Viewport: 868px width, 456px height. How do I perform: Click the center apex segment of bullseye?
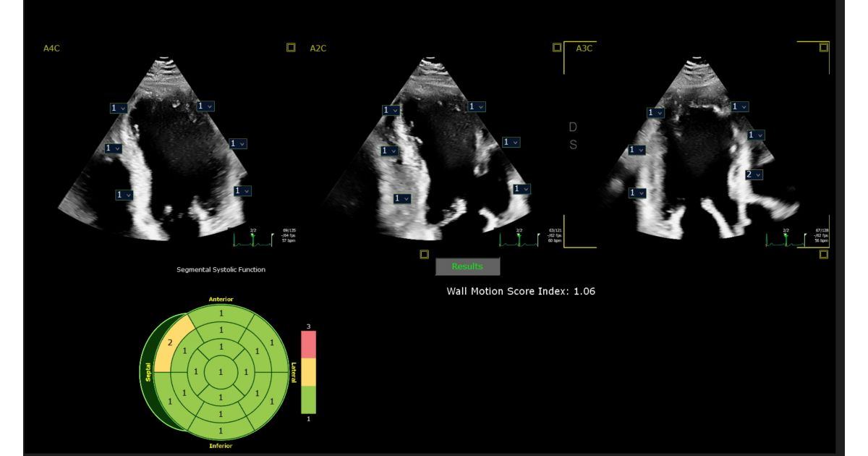pyautogui.click(x=221, y=373)
